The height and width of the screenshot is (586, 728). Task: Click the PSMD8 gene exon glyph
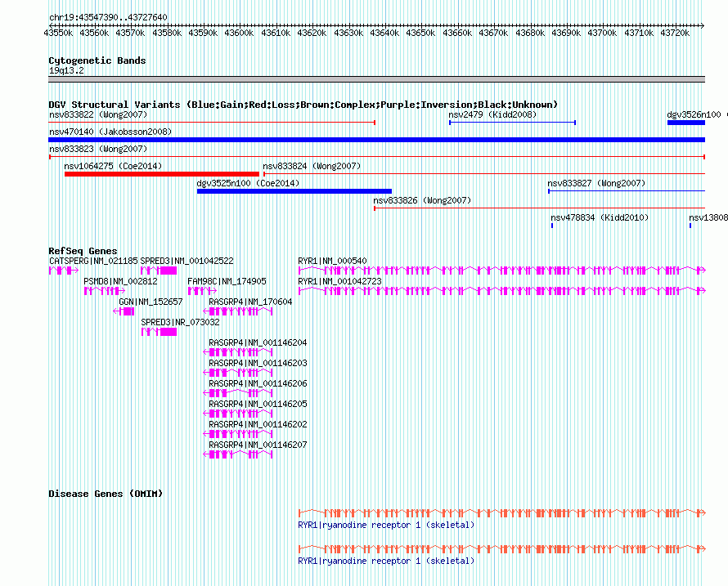(x=105, y=292)
